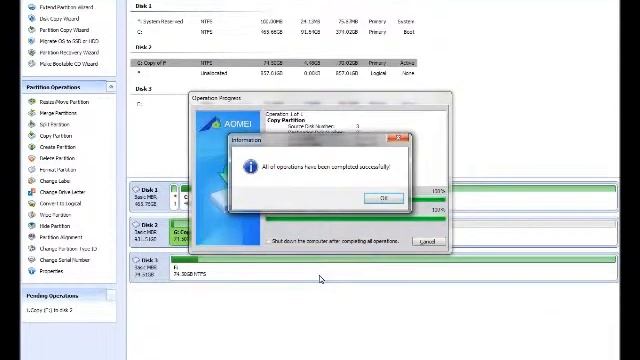This screenshot has width=640, height=360.
Task: Select the pending Copy to disk 2 entry
Action: point(49,310)
